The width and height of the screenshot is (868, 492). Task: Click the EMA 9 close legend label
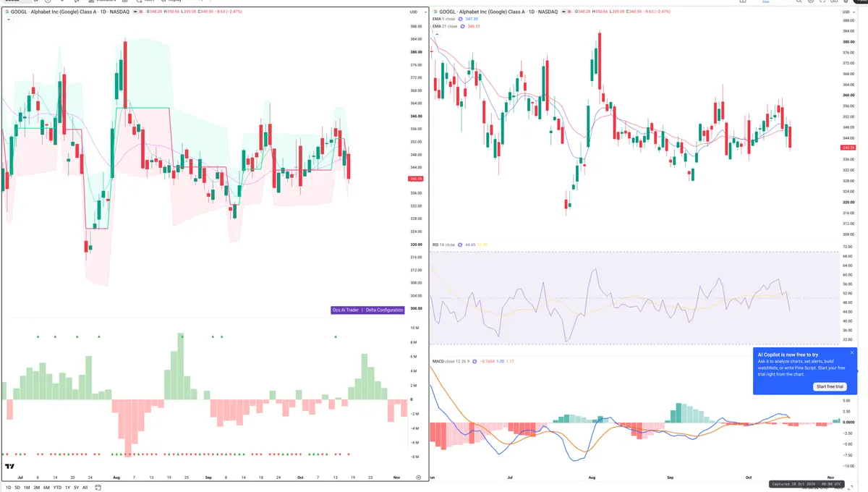point(444,19)
